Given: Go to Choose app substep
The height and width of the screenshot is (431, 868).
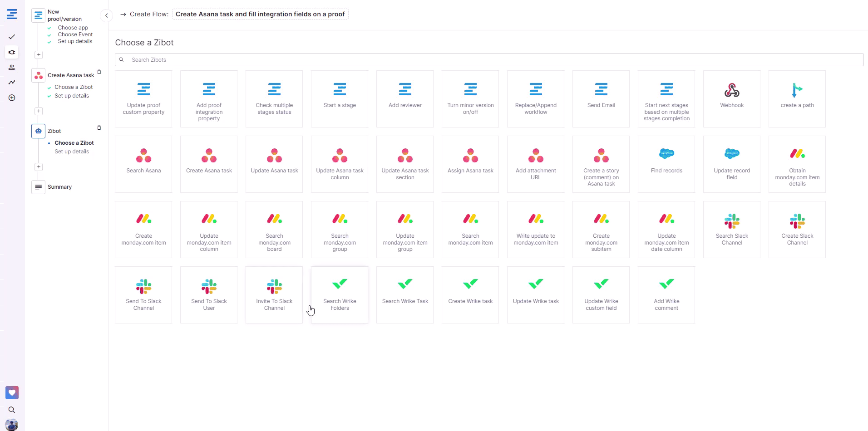Looking at the screenshot, I should click(x=73, y=28).
